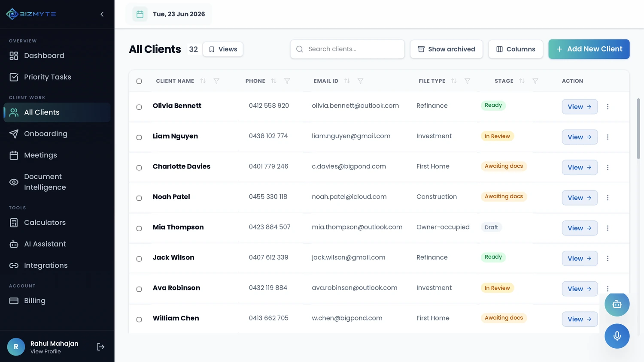Open more options for Olivia Bennett

[x=608, y=107]
